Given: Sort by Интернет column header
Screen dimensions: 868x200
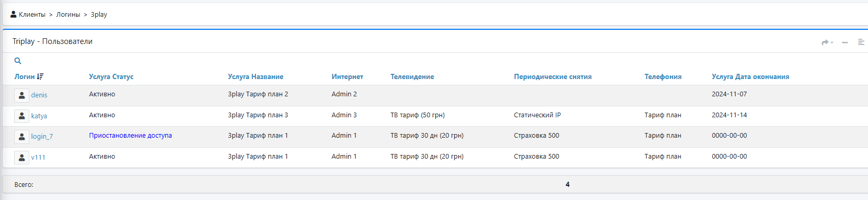Looking at the screenshot, I should coord(347,76).
